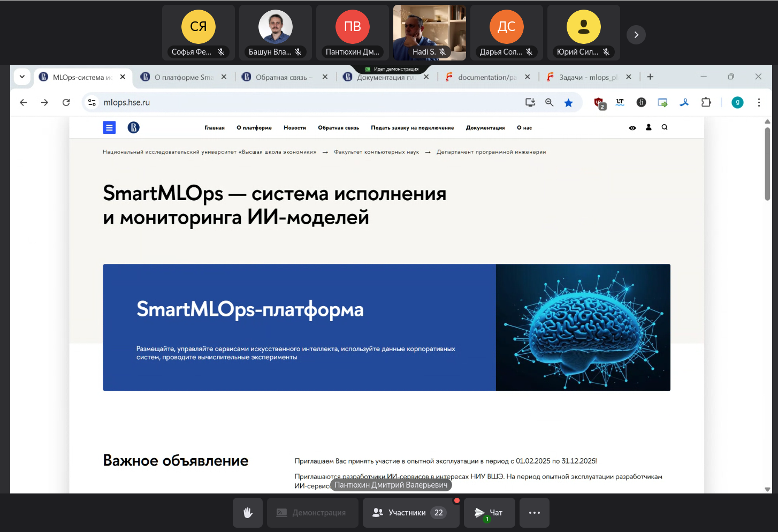Open the blue PDF extension icon

pyautogui.click(x=684, y=102)
